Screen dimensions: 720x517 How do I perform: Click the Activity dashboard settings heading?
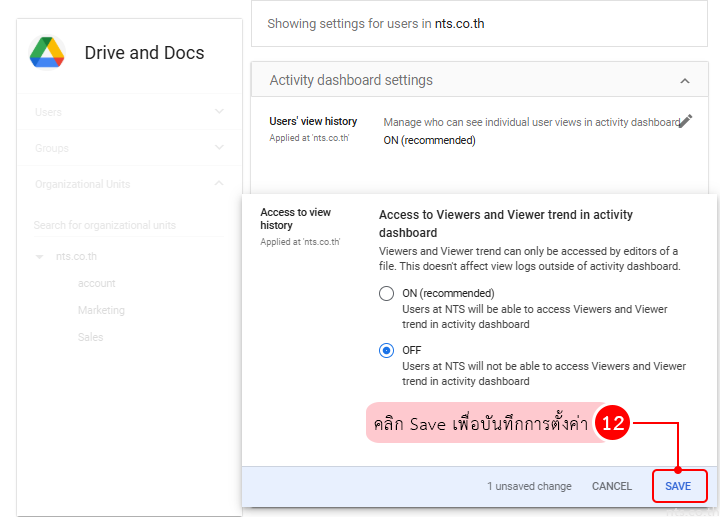point(351,80)
